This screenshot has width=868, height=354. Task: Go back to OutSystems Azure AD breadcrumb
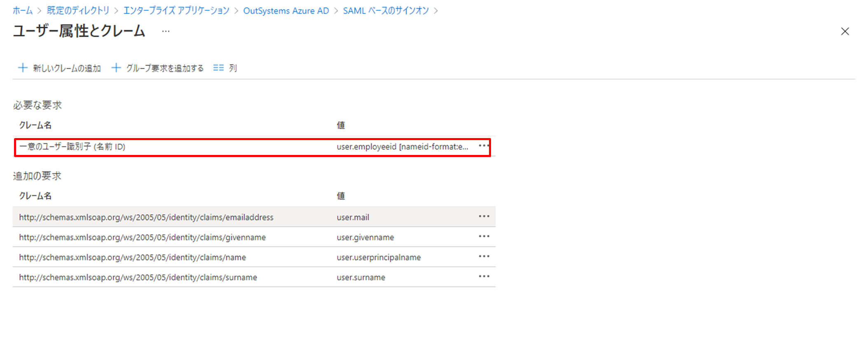(x=286, y=11)
